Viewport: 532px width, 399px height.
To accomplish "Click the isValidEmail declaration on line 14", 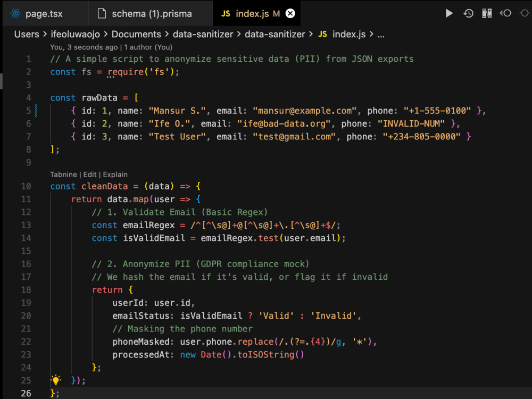I will coord(154,238).
